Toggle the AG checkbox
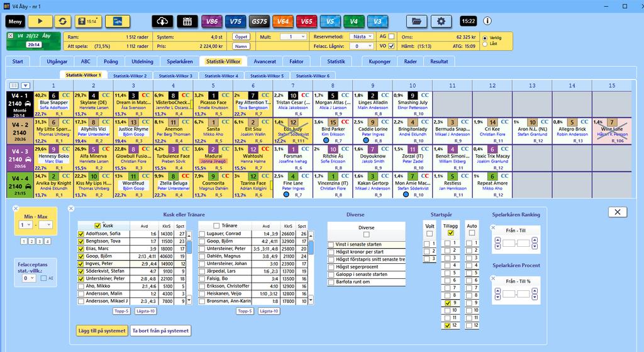The image size is (644, 352). pos(391,37)
